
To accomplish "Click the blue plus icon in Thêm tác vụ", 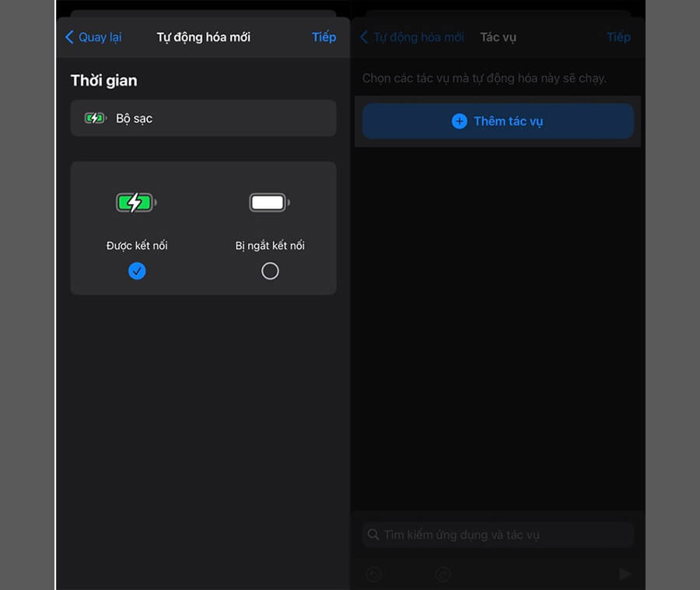I will [x=460, y=121].
